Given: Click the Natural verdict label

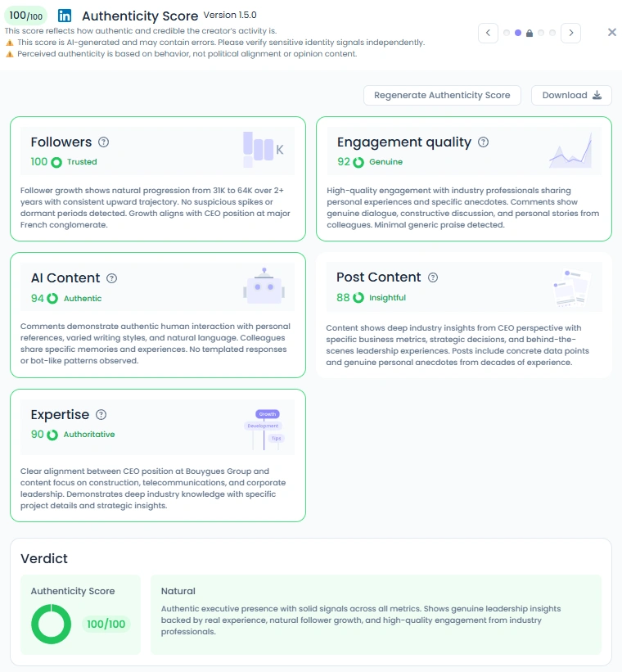Looking at the screenshot, I should click(x=178, y=592).
